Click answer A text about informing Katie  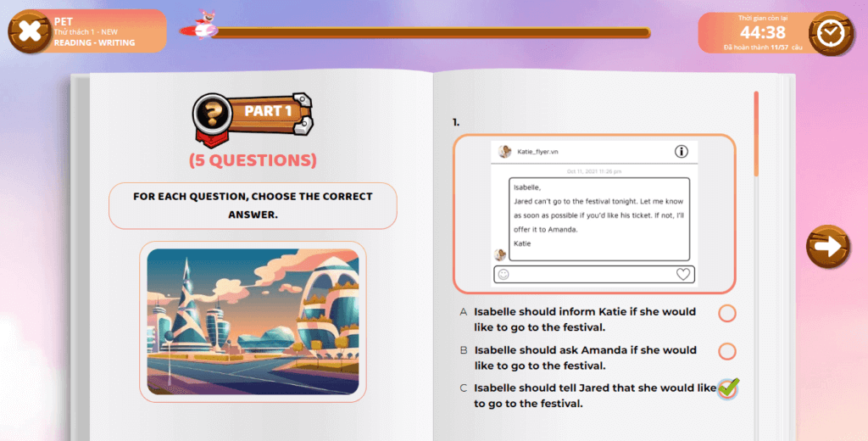[x=585, y=319]
